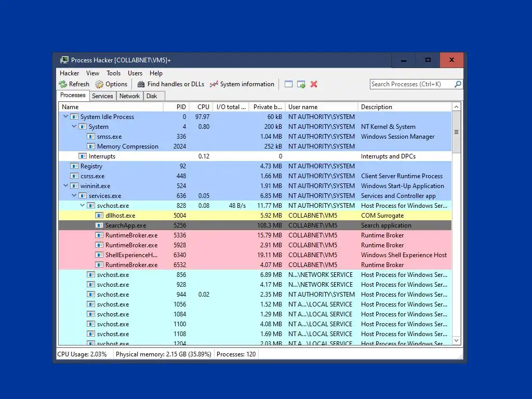Click the scrollbar up arrow
Viewport: 532px width, 399px height.
coord(456,107)
